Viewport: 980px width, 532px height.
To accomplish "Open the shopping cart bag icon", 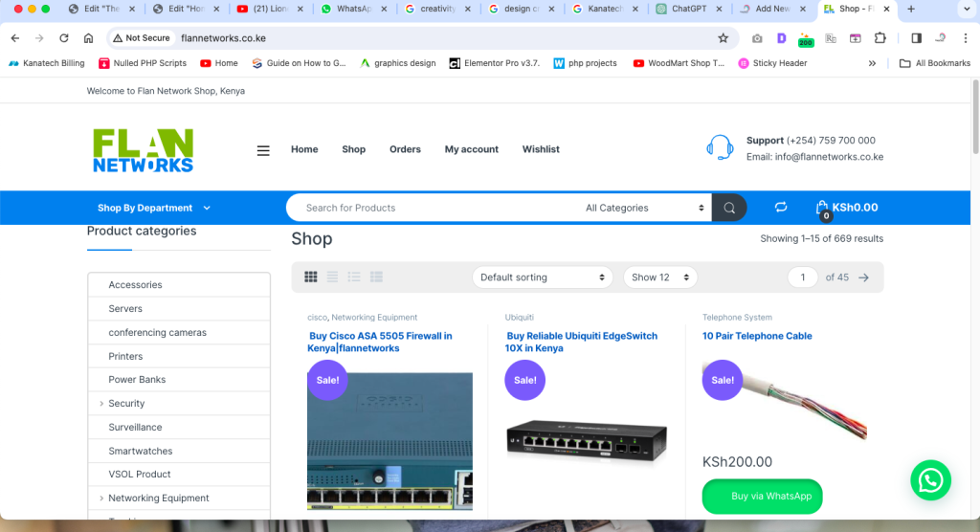I will [822, 208].
